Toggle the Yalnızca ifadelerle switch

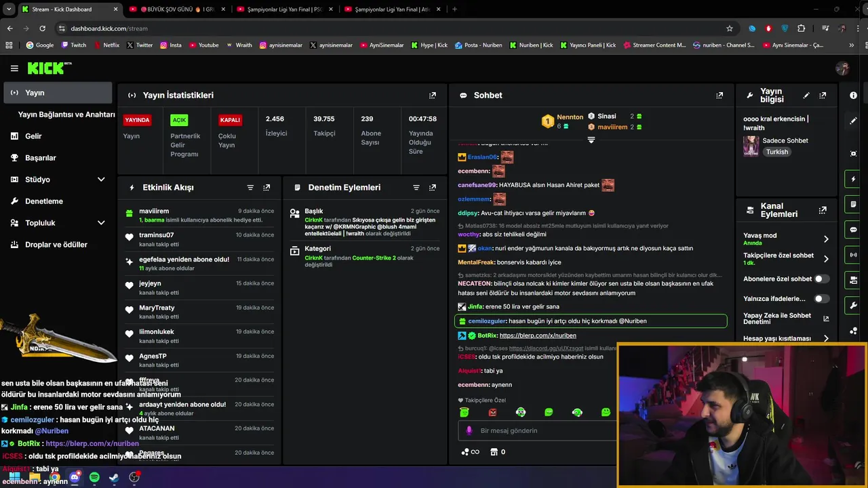(x=822, y=298)
